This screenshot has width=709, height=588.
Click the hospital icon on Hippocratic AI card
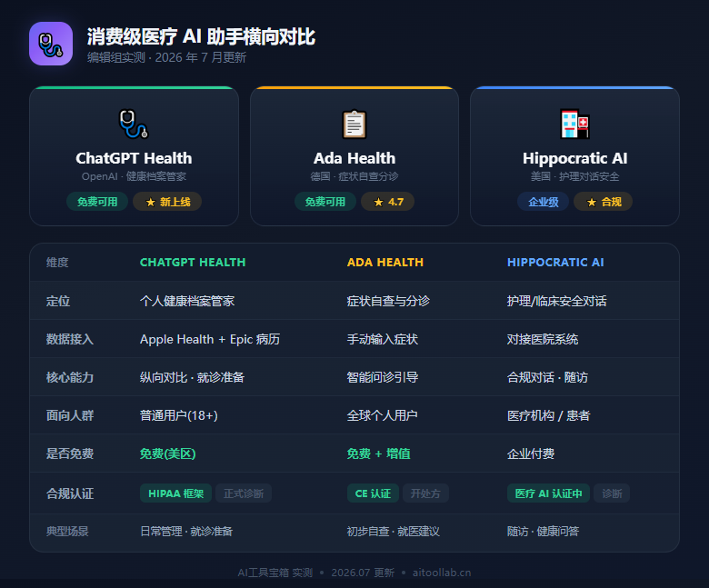(574, 124)
